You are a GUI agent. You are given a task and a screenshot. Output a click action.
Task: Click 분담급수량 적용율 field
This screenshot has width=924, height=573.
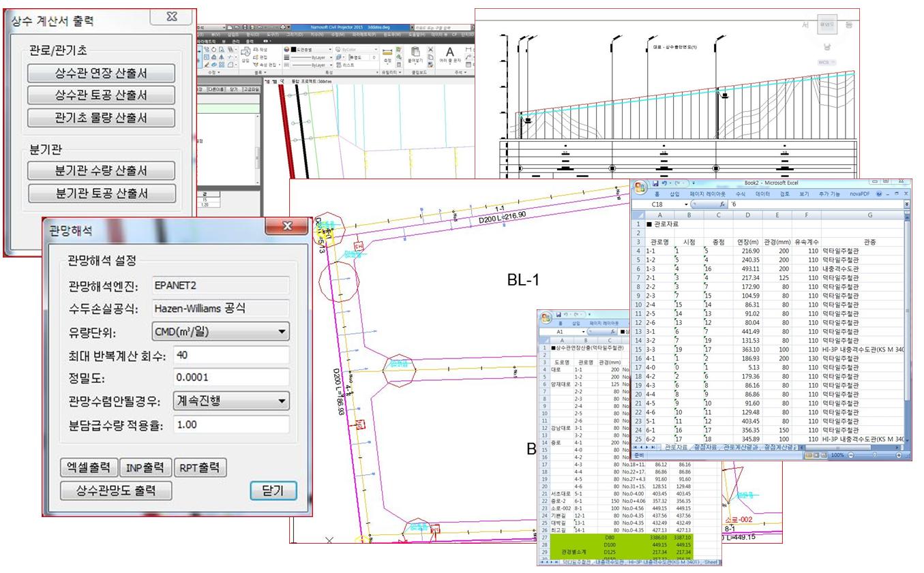tap(231, 424)
